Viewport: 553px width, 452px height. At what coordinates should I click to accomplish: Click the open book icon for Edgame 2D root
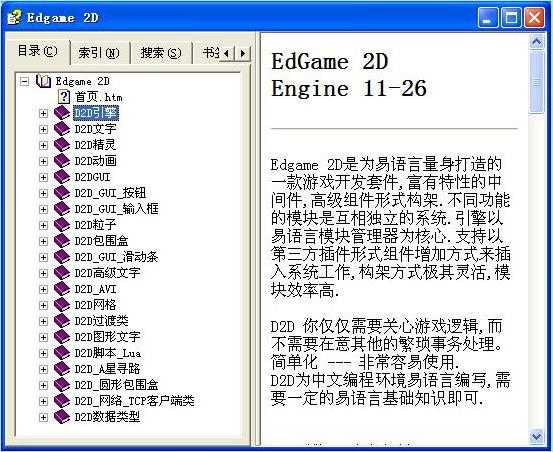click(43, 81)
